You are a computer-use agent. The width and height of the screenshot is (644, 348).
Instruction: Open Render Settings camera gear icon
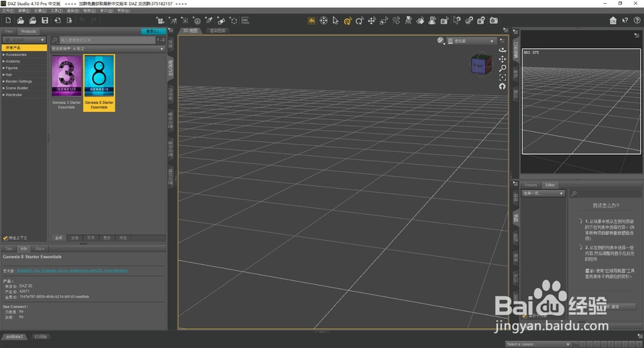pos(481,21)
